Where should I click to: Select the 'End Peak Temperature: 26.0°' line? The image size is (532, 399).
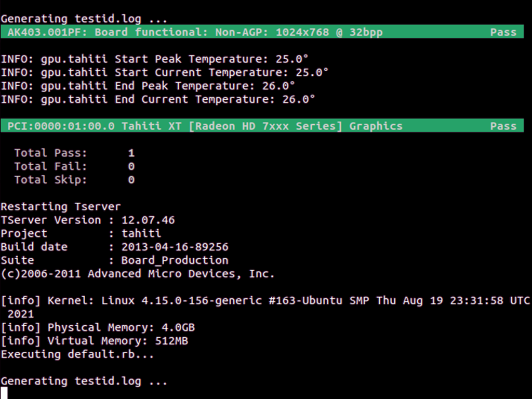(x=148, y=86)
